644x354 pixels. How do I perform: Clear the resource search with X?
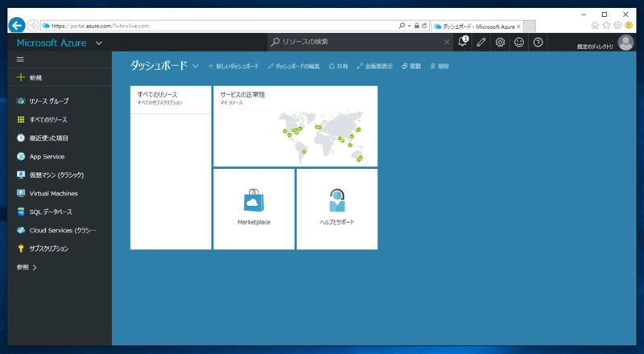(x=447, y=42)
